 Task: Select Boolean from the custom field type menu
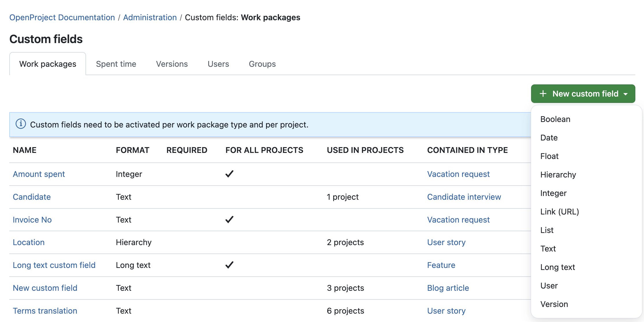click(555, 119)
